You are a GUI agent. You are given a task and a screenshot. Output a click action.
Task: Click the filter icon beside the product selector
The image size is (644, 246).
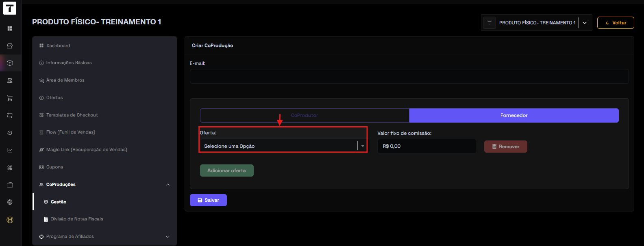point(489,23)
